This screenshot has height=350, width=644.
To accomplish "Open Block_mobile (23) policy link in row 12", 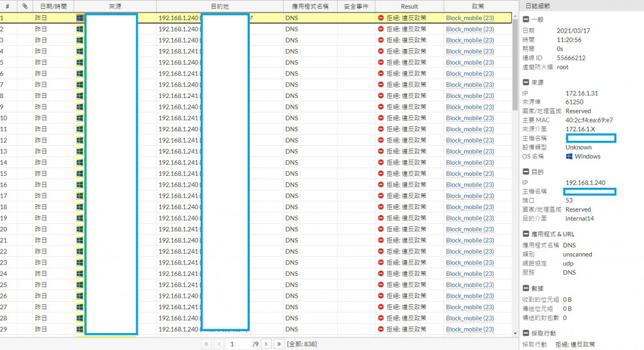I will click(470, 140).
